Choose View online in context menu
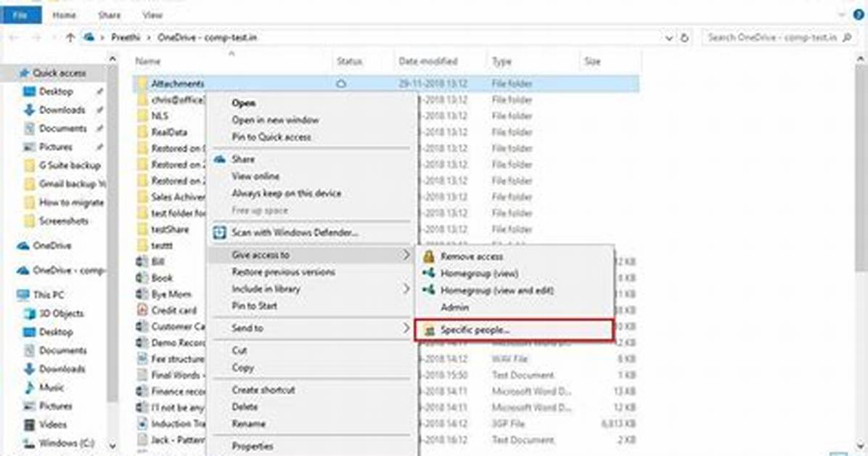The image size is (868, 456). tap(255, 176)
